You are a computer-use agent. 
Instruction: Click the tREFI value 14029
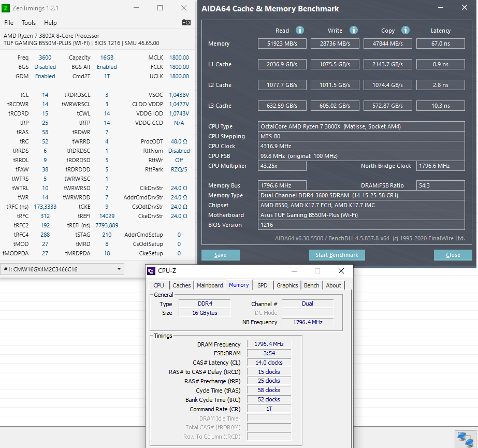point(107,216)
